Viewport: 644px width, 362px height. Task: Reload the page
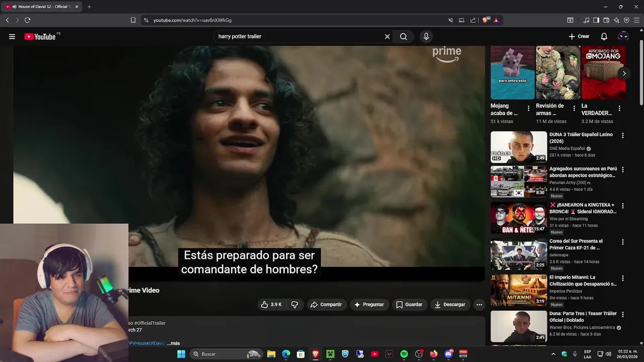tap(27, 20)
